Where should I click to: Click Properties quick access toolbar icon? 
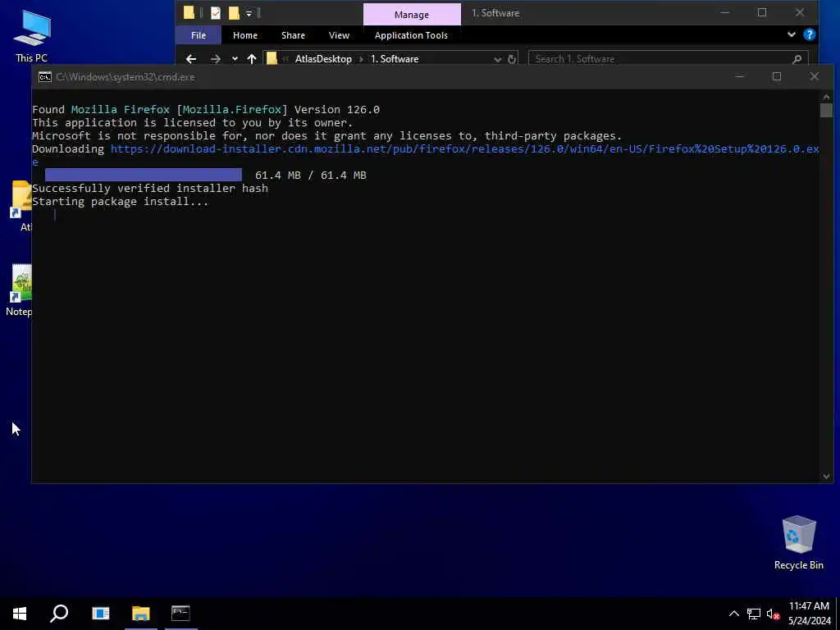(216, 13)
